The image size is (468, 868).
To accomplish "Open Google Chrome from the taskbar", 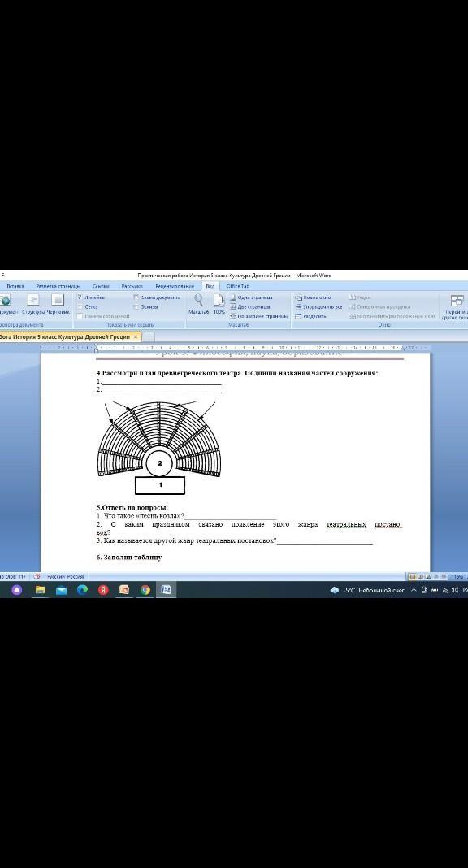I will tap(145, 590).
